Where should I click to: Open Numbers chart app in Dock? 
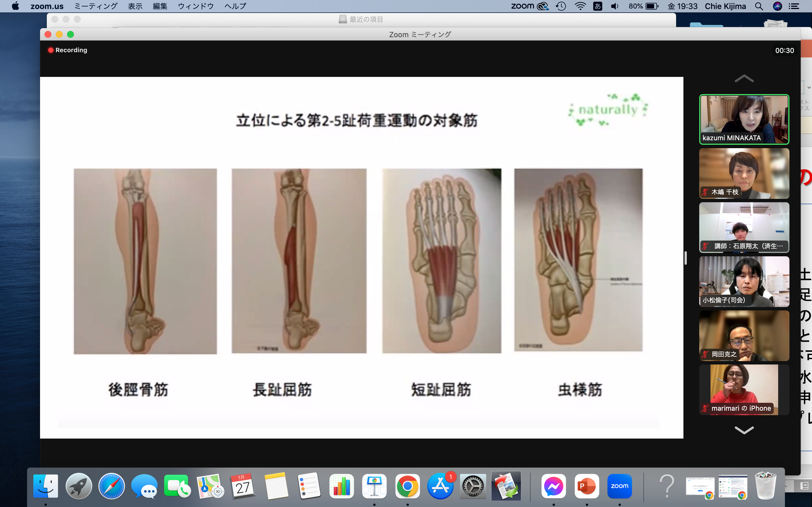(x=342, y=486)
